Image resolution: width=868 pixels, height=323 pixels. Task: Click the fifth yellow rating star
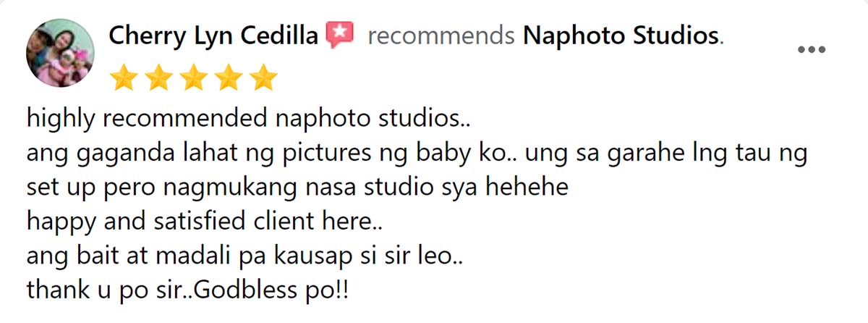[263, 77]
